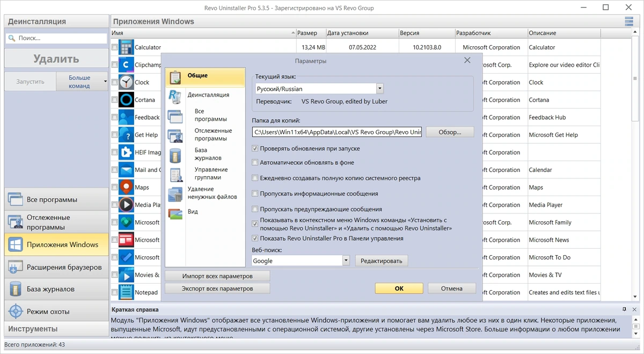Click the HEIF Image app icon
Viewport: 644px width, 354px height.
pos(126,152)
